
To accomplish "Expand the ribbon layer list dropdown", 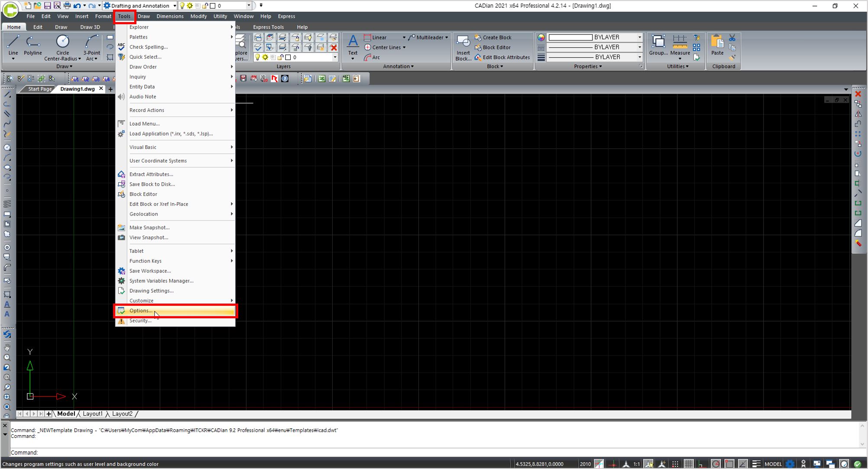I will click(x=335, y=57).
